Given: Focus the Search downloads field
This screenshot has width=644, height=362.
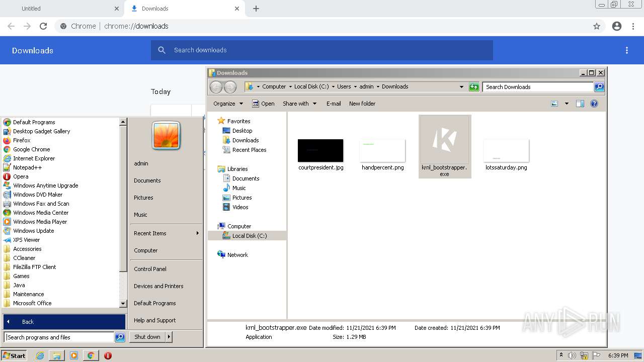Looking at the screenshot, I should [x=322, y=50].
